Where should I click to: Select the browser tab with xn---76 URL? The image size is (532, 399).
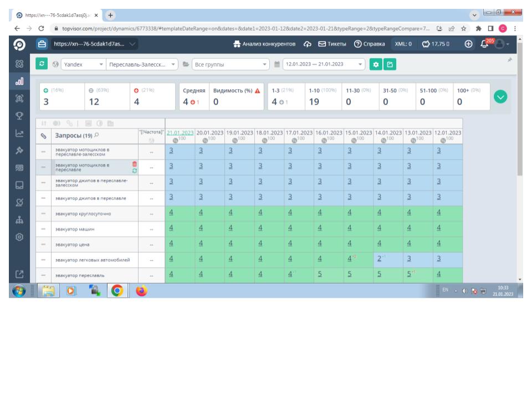point(57,16)
